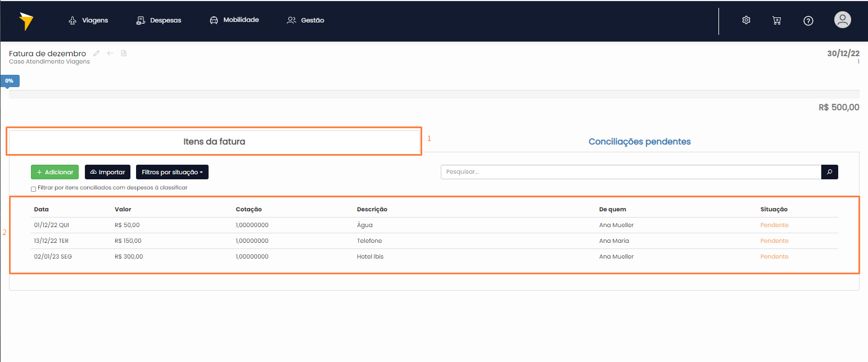Click the Hotel Ibis description

click(x=370, y=256)
